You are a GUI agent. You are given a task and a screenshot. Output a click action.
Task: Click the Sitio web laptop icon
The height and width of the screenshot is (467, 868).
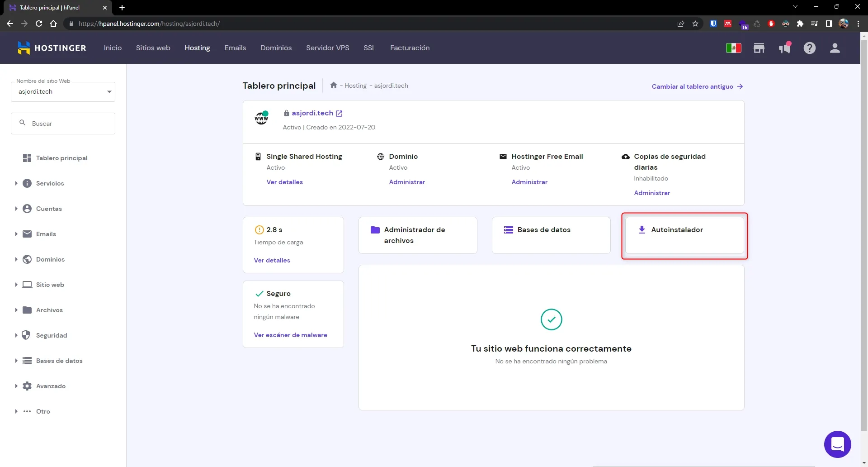point(27,285)
